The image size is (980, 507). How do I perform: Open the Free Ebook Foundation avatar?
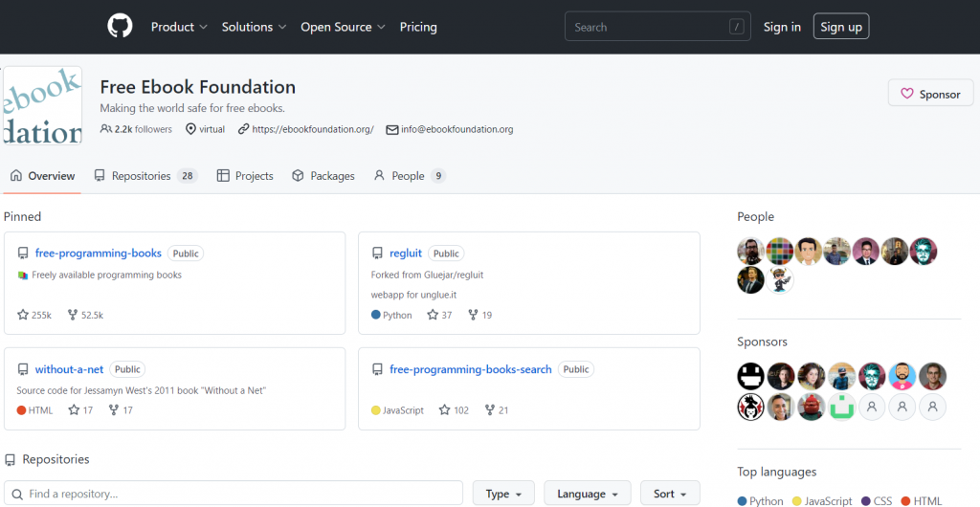tap(42, 105)
